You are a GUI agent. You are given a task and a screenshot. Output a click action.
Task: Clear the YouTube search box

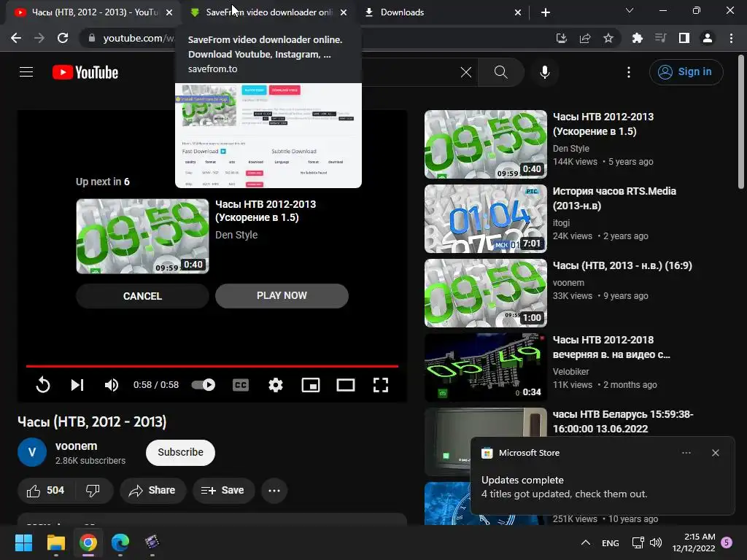coord(466,72)
